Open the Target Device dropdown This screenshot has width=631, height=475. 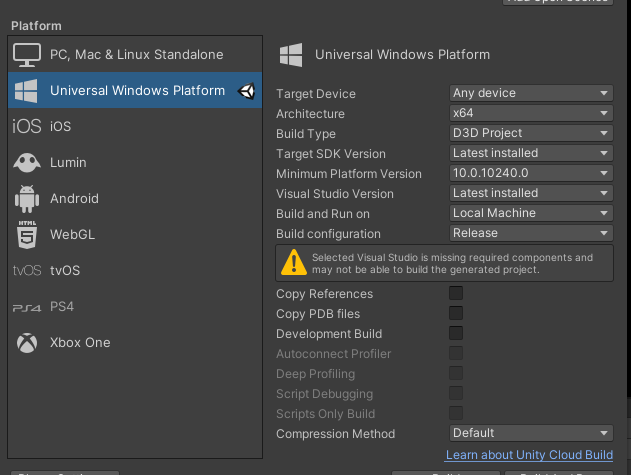[x=530, y=93]
